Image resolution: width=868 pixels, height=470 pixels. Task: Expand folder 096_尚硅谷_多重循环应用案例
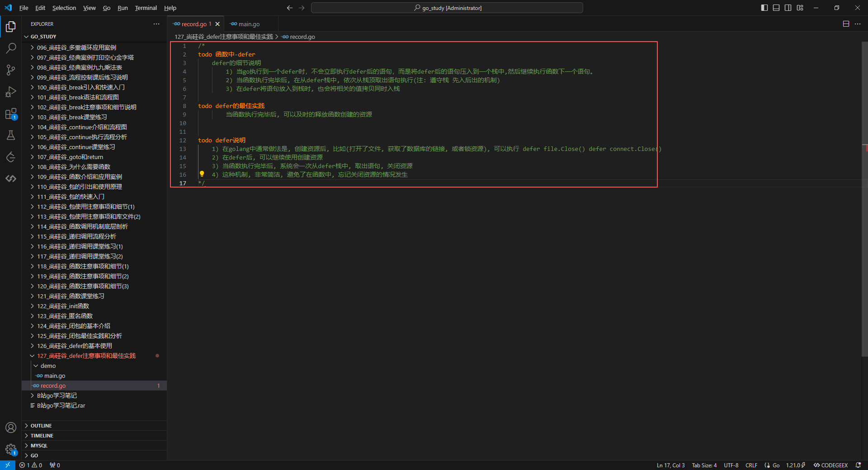tap(94, 47)
